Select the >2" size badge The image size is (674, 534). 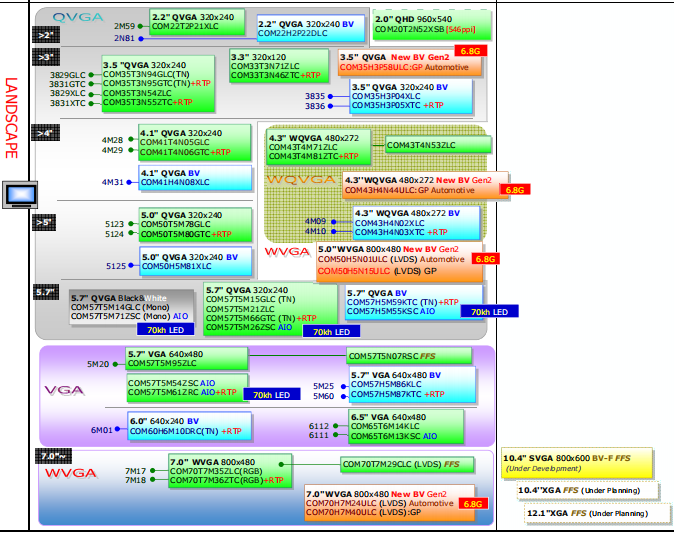point(46,35)
